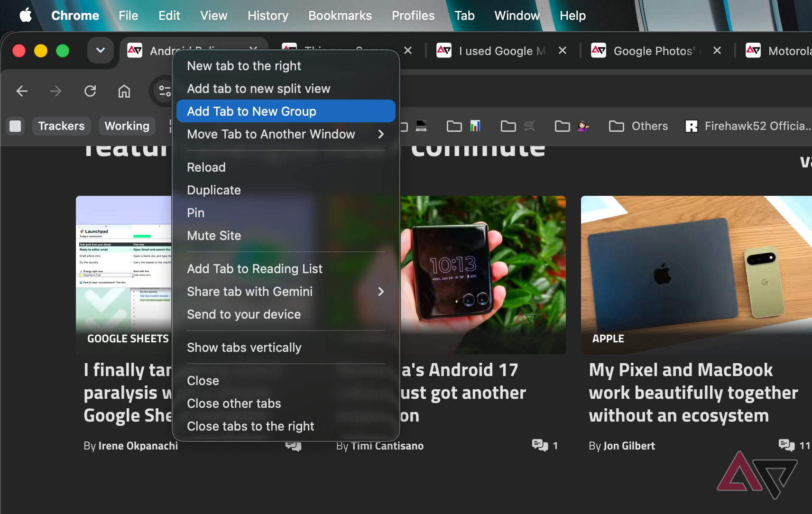Visit author Timi Cantisano's page

pyautogui.click(x=387, y=446)
